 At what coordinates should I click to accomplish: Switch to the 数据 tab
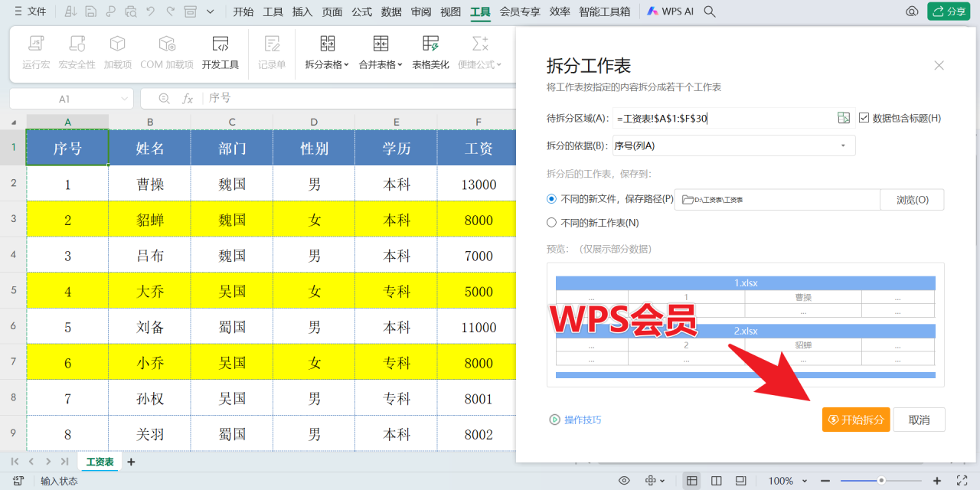pyautogui.click(x=391, y=11)
